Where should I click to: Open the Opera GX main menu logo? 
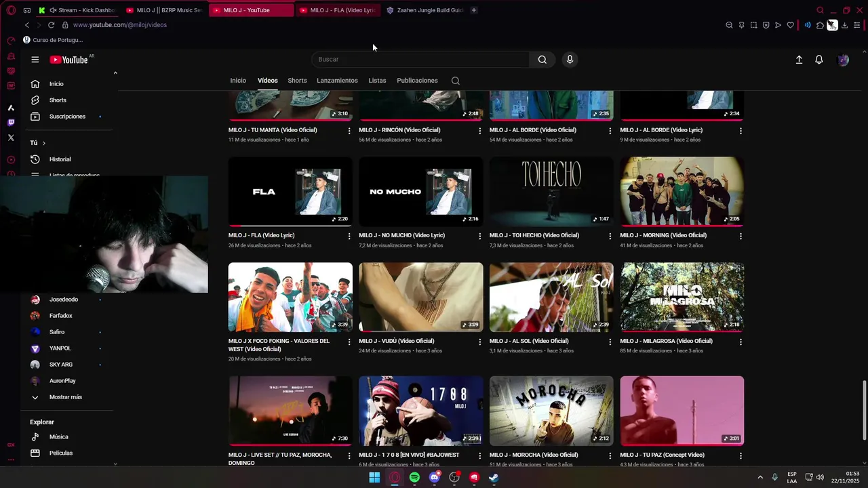[11, 10]
